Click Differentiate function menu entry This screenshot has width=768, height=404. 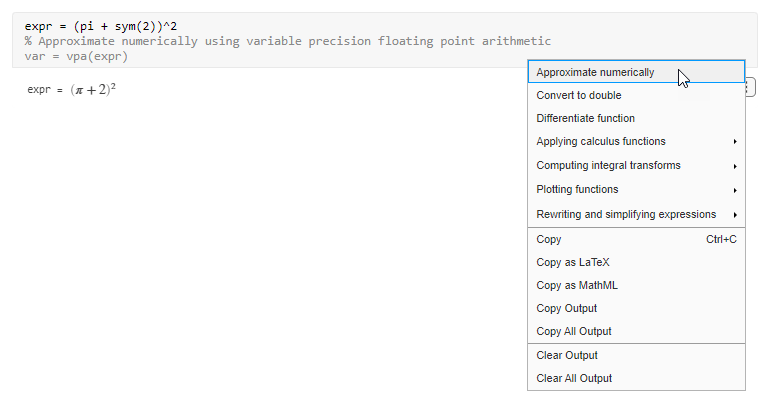(586, 118)
